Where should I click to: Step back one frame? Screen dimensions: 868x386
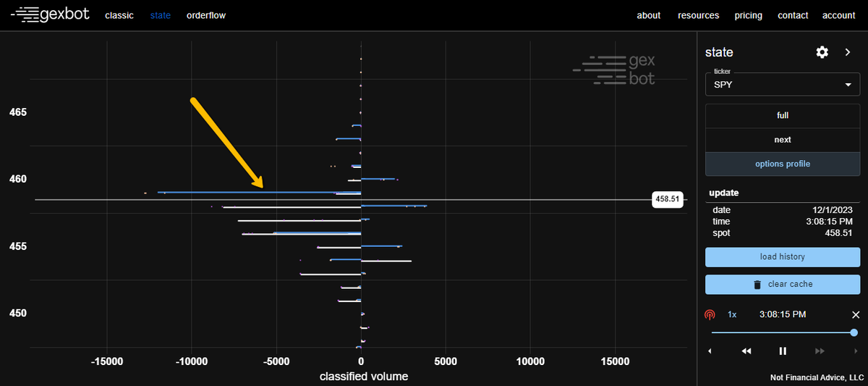[x=710, y=351]
